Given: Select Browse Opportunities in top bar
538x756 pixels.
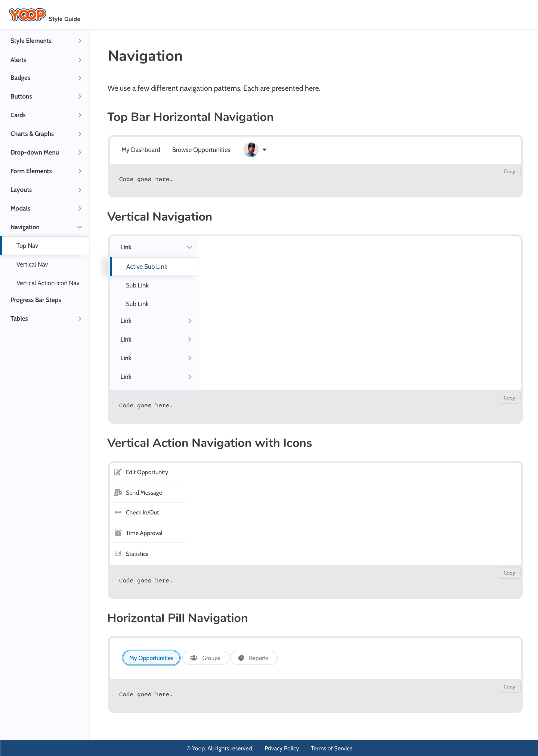Looking at the screenshot, I should click(x=201, y=150).
